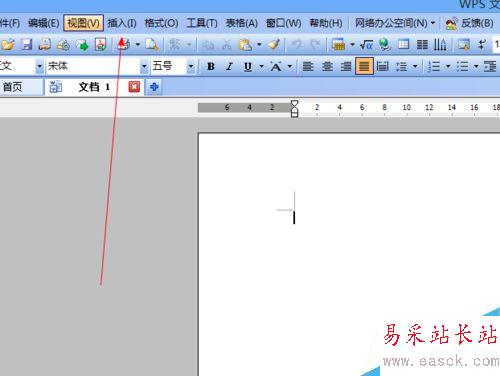Image resolution: width=500 pixels, height=376 pixels.
Task: Click the numbered list icon
Action: point(434,66)
